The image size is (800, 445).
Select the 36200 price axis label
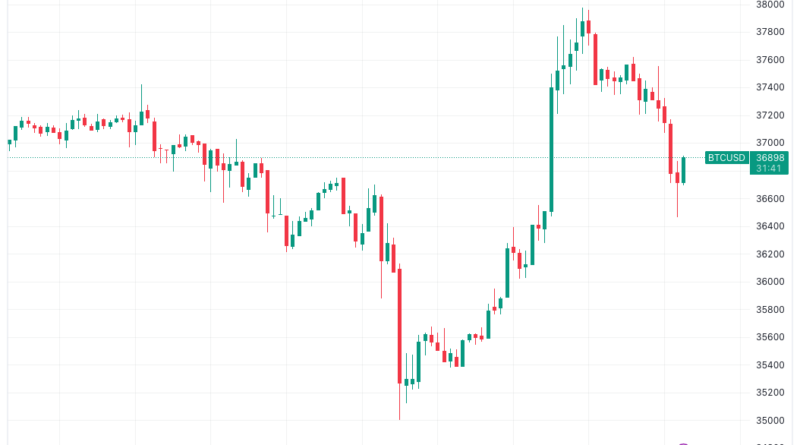click(x=769, y=254)
